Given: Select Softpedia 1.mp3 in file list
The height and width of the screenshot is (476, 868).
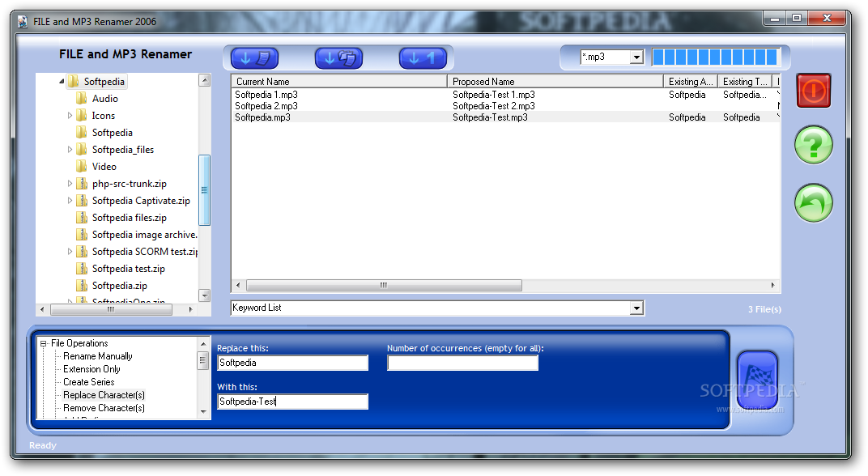Looking at the screenshot, I should point(266,95).
